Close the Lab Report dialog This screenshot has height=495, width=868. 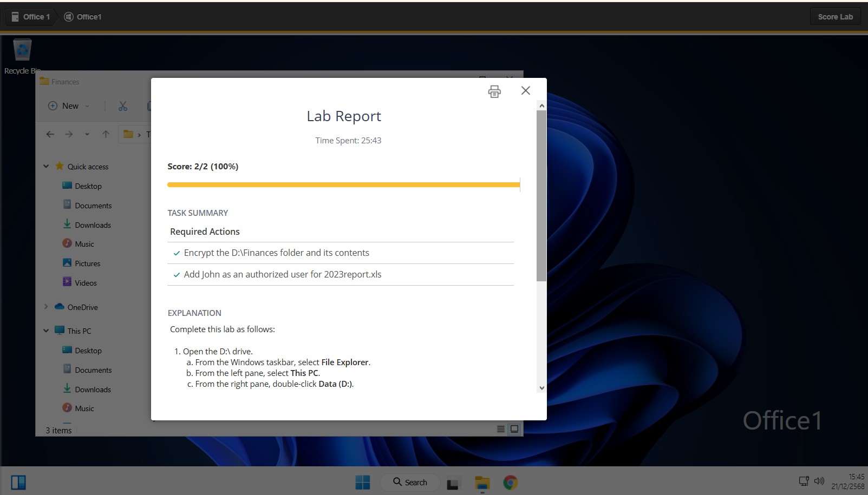525,90
